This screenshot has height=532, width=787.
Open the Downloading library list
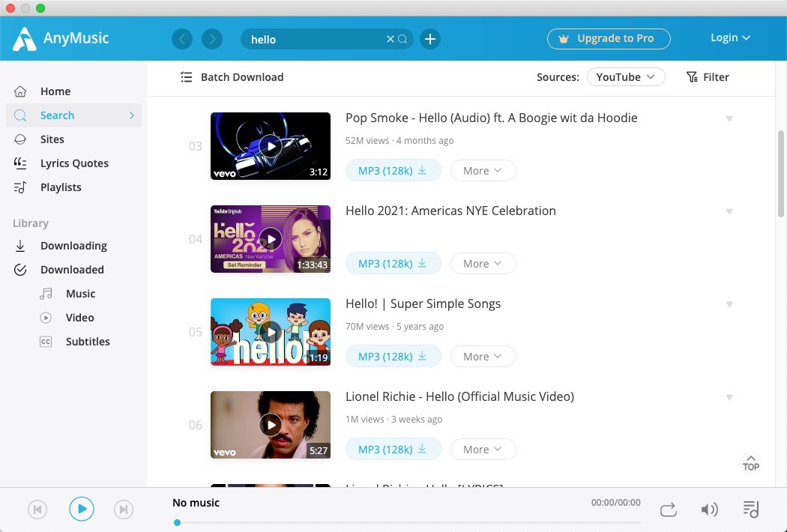[x=73, y=246]
